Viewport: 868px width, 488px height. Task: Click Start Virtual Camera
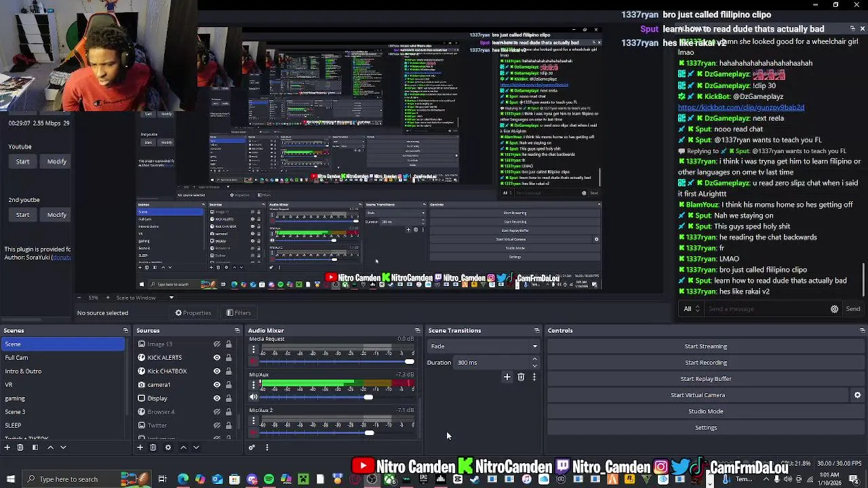pyautogui.click(x=698, y=395)
